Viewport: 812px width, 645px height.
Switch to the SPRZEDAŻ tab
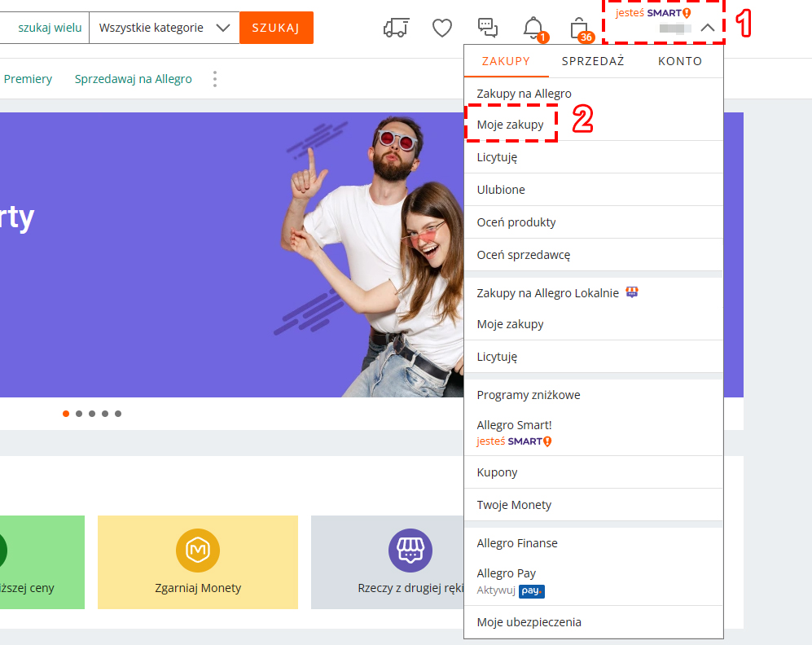(x=593, y=61)
